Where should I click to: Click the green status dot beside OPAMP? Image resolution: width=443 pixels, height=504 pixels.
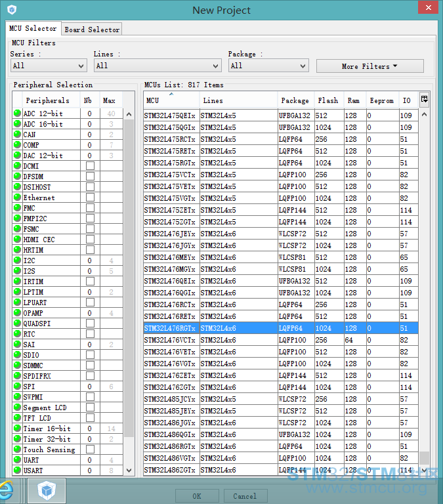pos(17,312)
